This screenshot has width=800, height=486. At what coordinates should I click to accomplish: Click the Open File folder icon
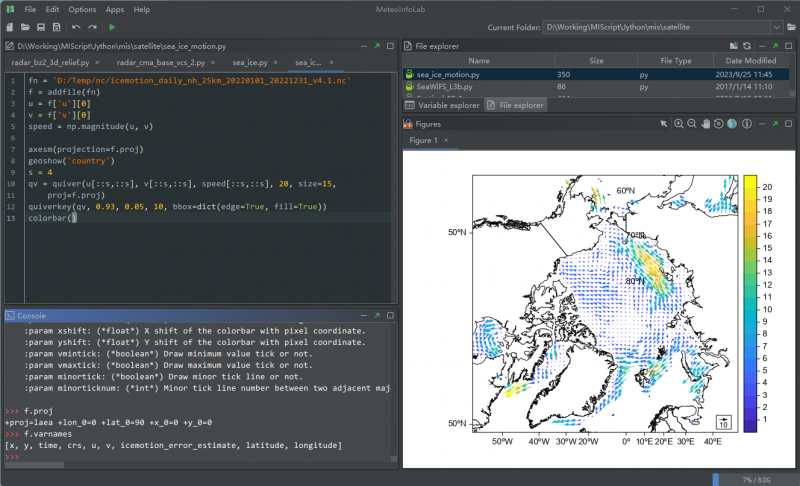(25, 27)
